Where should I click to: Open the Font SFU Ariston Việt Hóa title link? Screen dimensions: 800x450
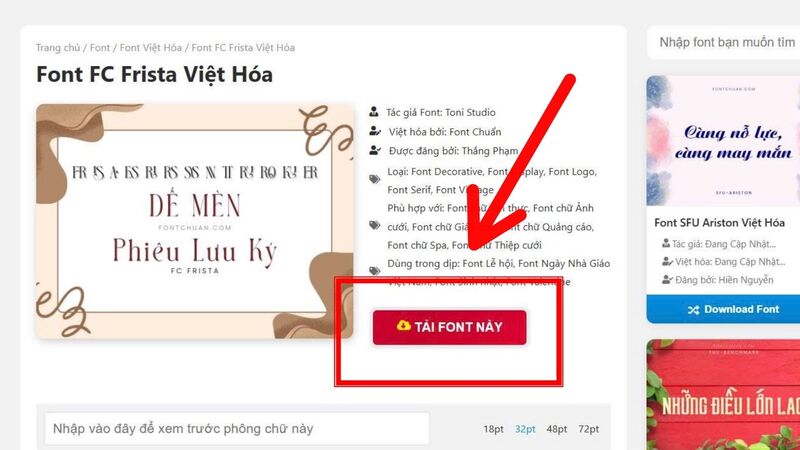pyautogui.click(x=719, y=222)
